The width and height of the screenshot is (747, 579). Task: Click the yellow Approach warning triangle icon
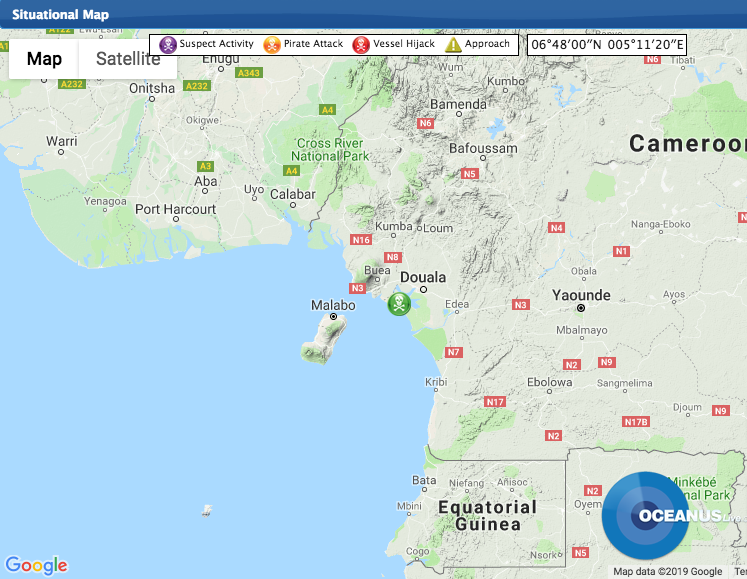tap(453, 45)
